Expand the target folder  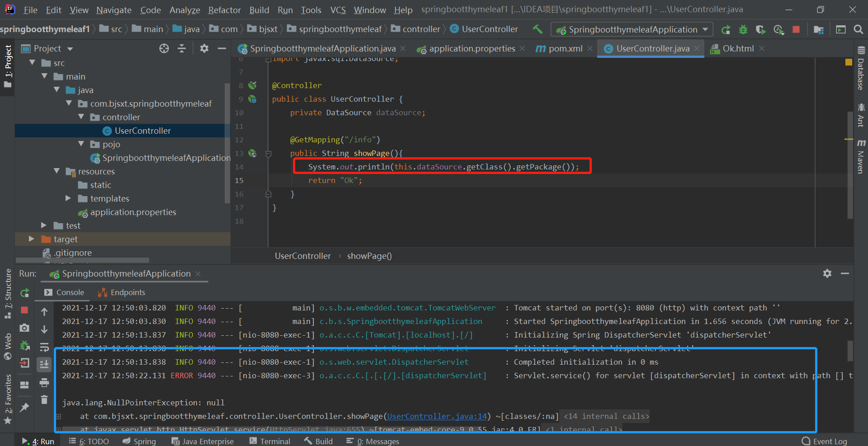click(x=32, y=239)
